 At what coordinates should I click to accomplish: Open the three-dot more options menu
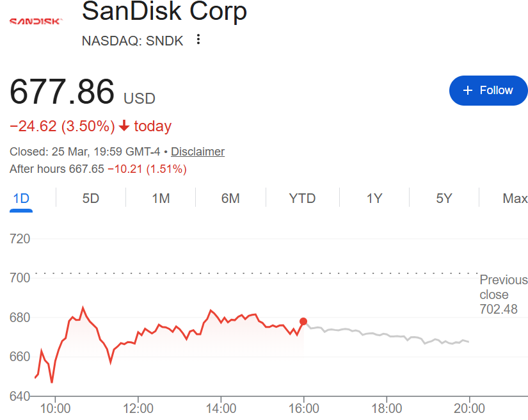coord(198,40)
